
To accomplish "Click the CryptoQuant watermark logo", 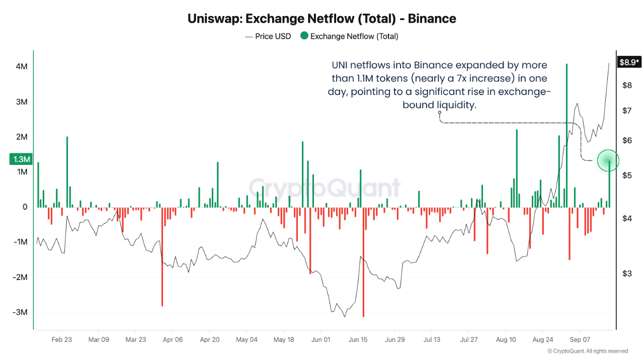I will click(325, 188).
